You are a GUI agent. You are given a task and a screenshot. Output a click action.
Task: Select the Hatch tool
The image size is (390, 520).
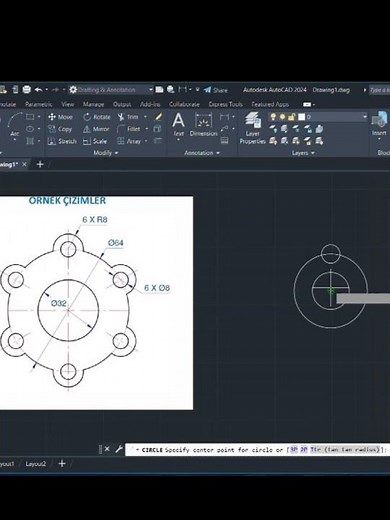(x=30, y=141)
